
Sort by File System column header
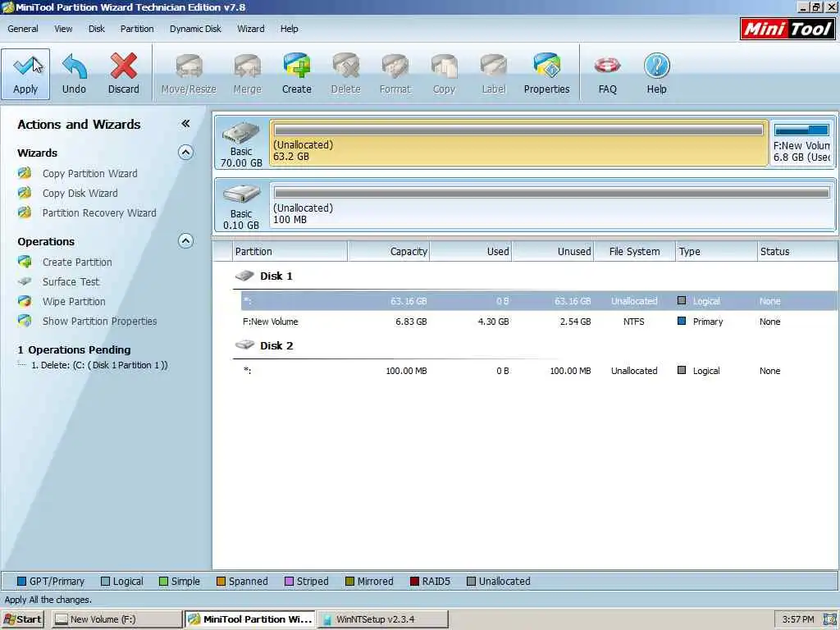635,251
